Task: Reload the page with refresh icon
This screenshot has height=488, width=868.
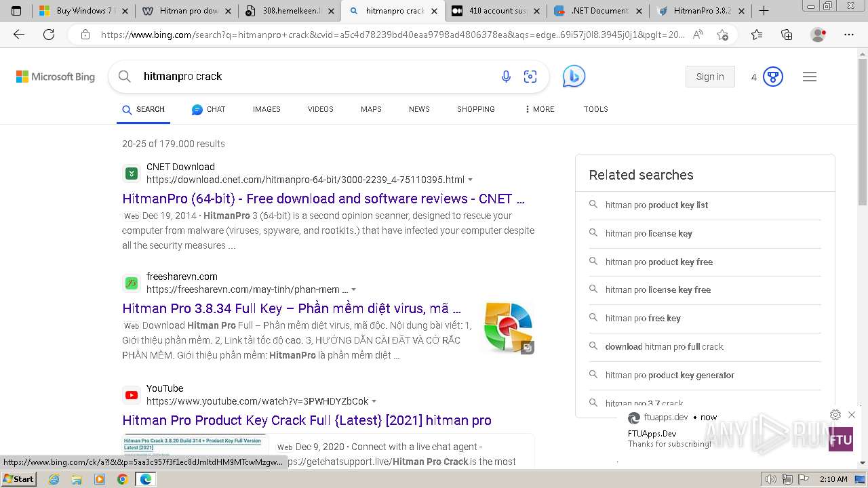Action: [x=49, y=35]
